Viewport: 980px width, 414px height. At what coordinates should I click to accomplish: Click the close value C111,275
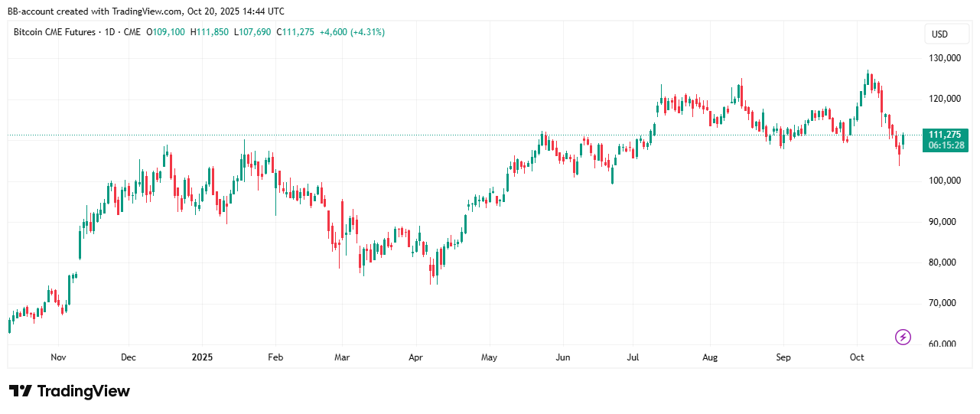pyautogui.click(x=295, y=32)
